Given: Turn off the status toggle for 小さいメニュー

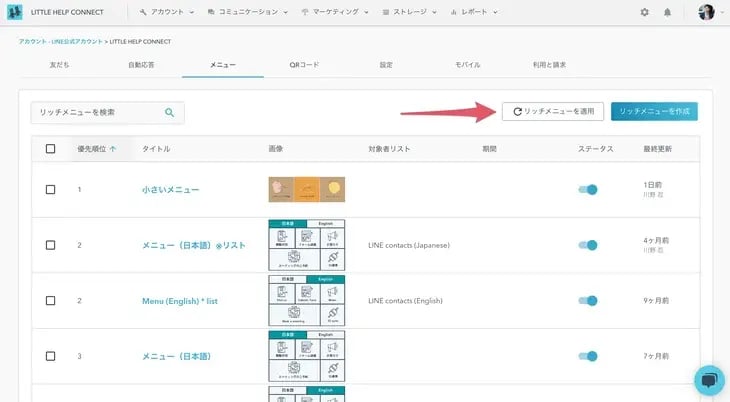Looking at the screenshot, I should click(589, 188).
